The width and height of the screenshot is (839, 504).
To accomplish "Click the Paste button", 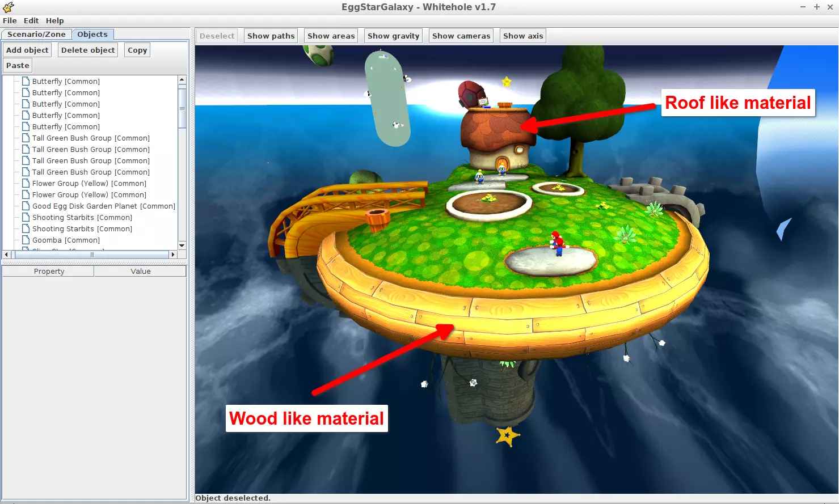I will pyautogui.click(x=18, y=65).
